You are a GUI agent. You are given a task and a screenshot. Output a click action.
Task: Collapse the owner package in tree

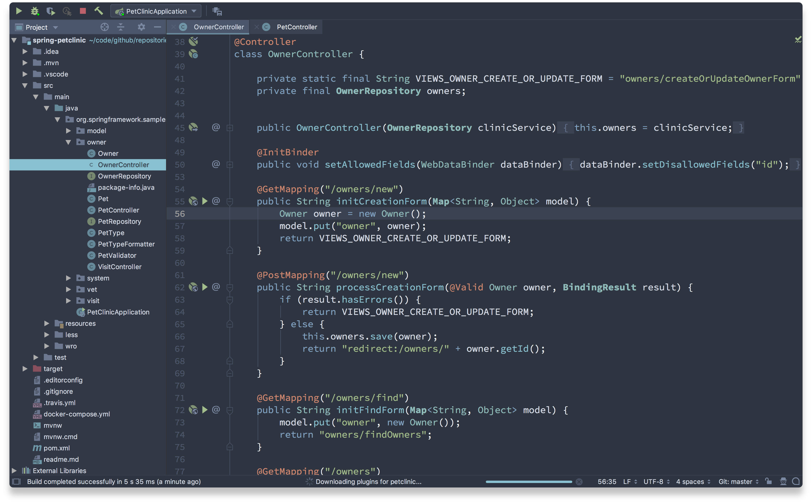click(68, 142)
